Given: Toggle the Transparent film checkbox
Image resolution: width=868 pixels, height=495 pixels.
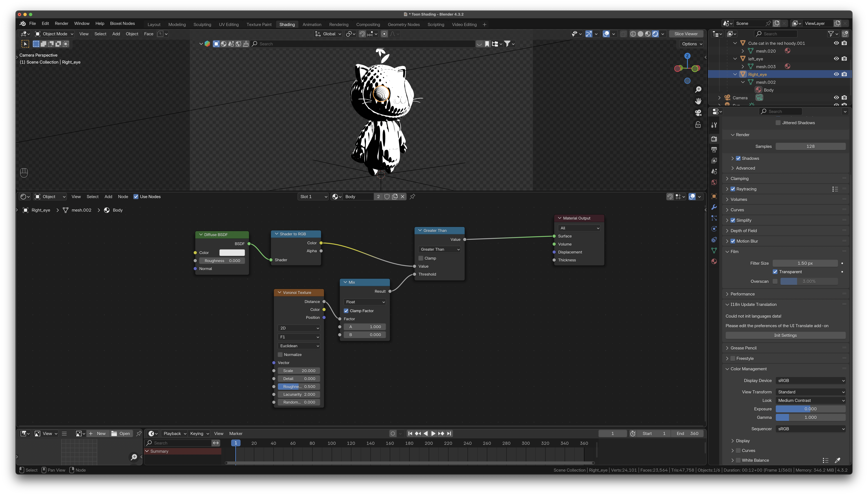Looking at the screenshot, I should tap(775, 272).
